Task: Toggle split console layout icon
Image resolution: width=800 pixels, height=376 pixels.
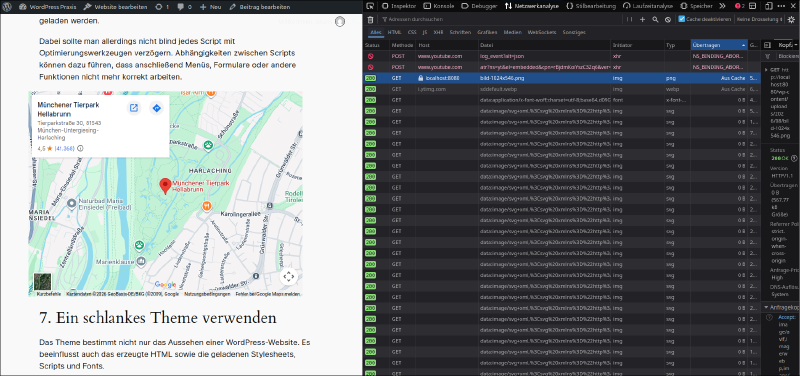Action: tap(753, 7)
